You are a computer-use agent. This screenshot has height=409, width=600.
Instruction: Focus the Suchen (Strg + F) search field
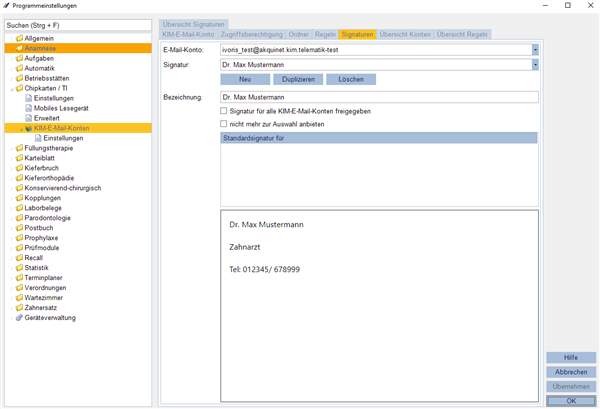pos(78,25)
